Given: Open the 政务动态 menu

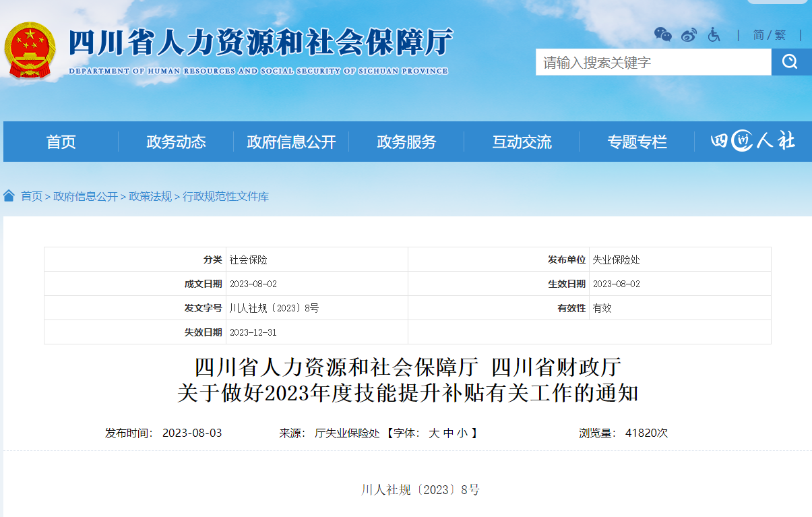Looking at the screenshot, I should (x=176, y=142).
